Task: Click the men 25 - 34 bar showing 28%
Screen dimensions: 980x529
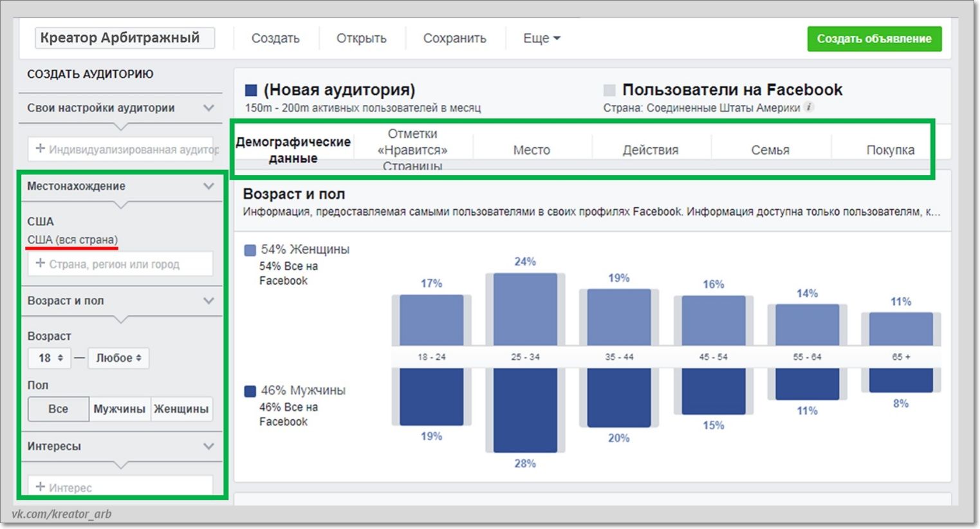Action: pos(525,411)
